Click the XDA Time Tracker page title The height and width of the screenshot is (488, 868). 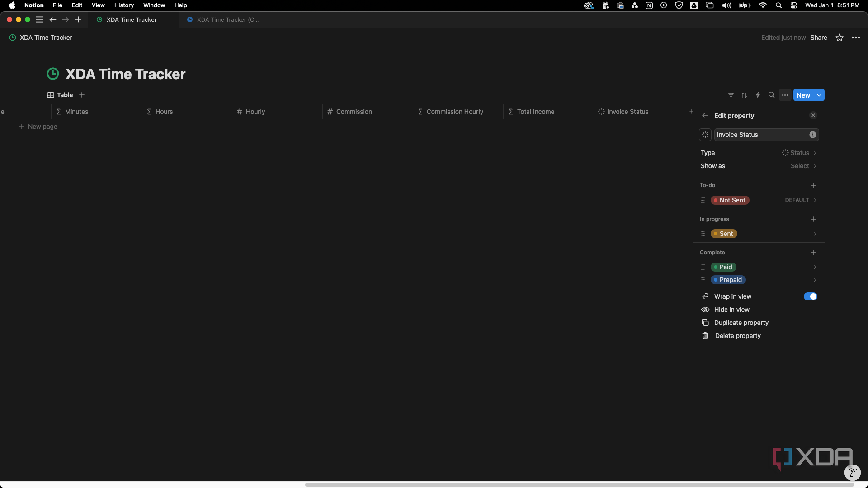coord(125,74)
